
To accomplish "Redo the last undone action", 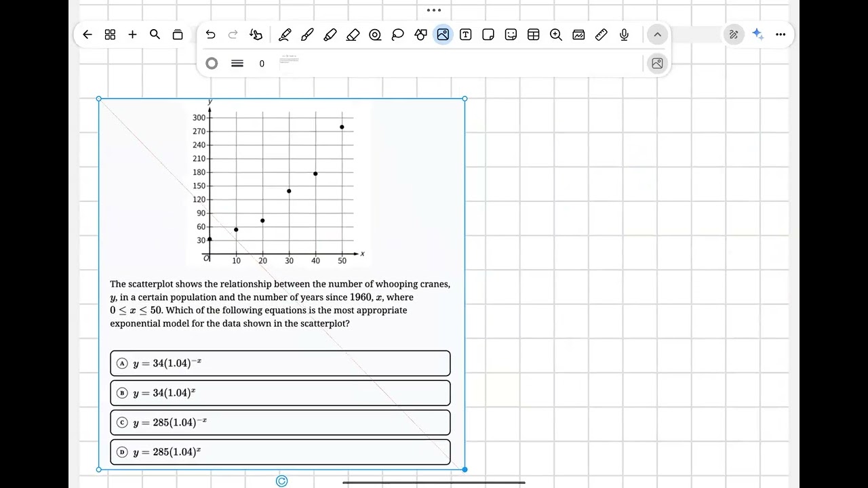I will [x=233, y=35].
